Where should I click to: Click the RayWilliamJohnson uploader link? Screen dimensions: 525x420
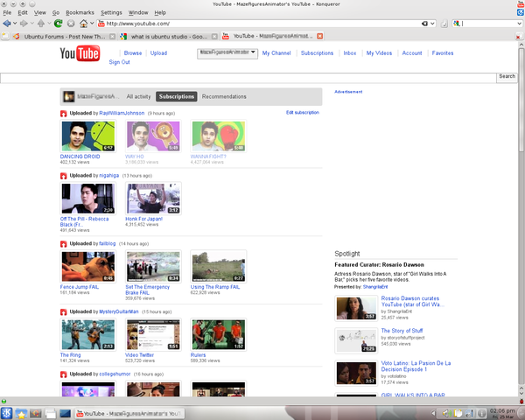(x=122, y=113)
